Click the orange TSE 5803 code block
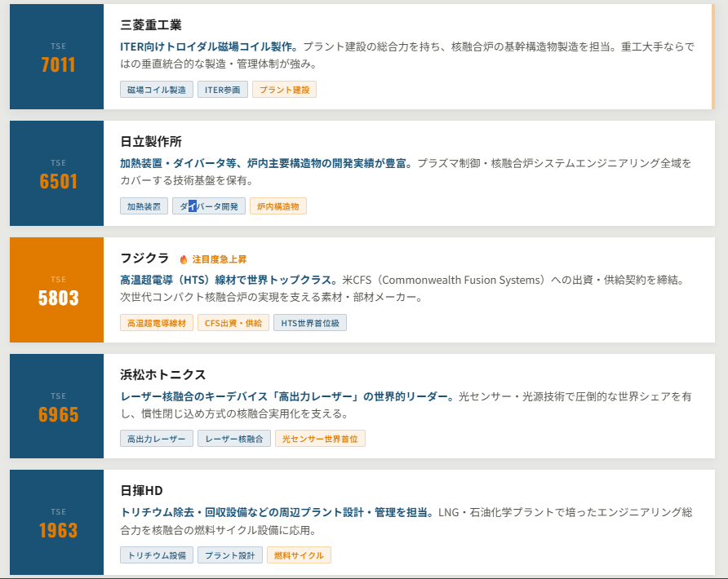This screenshot has width=728, height=579. point(57,289)
